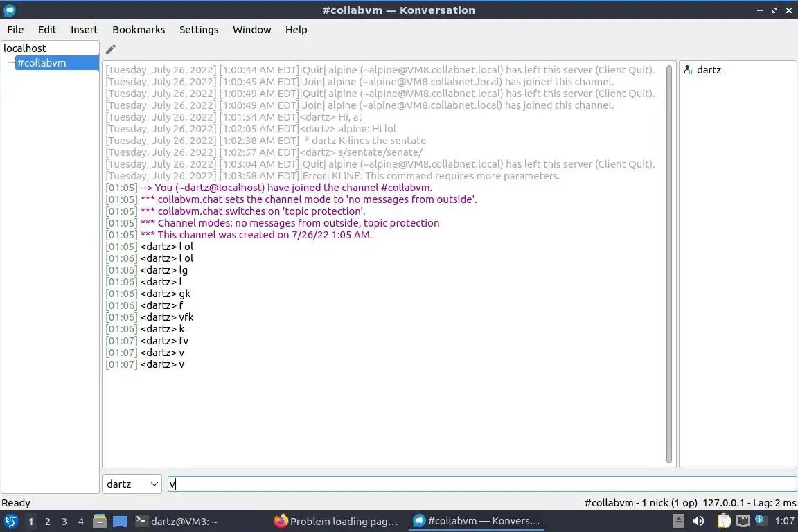Switch to virtual desktop 1

click(x=31, y=522)
